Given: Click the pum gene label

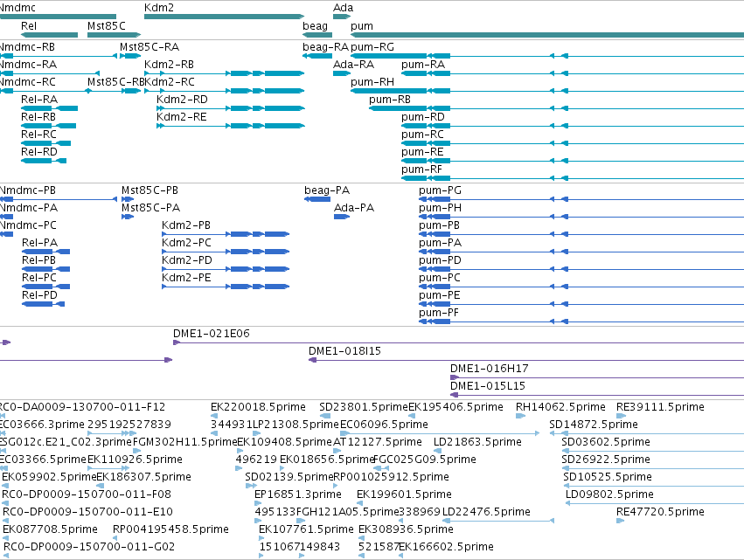Looking at the screenshot, I should tap(362, 26).
